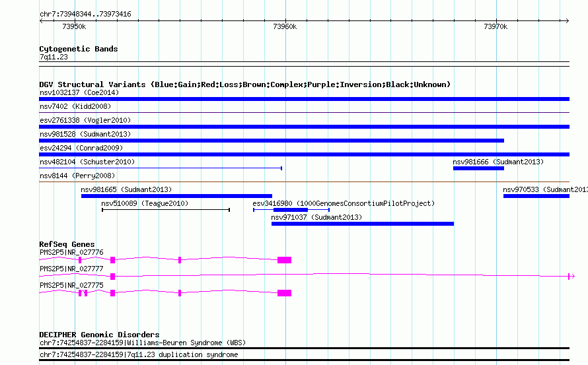The image size is (588, 365).
Task: Select the nsv482104 (Schuster2010) thin line
Action: [x=161, y=168]
